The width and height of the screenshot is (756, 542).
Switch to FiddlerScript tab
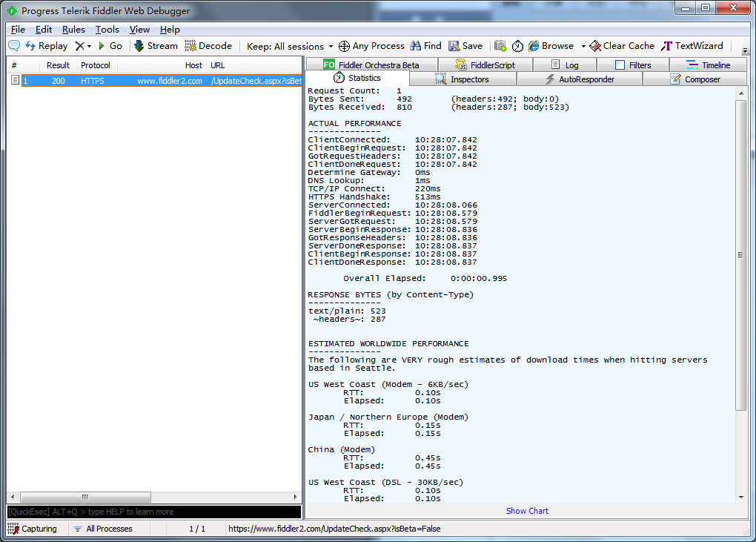tap(485, 65)
